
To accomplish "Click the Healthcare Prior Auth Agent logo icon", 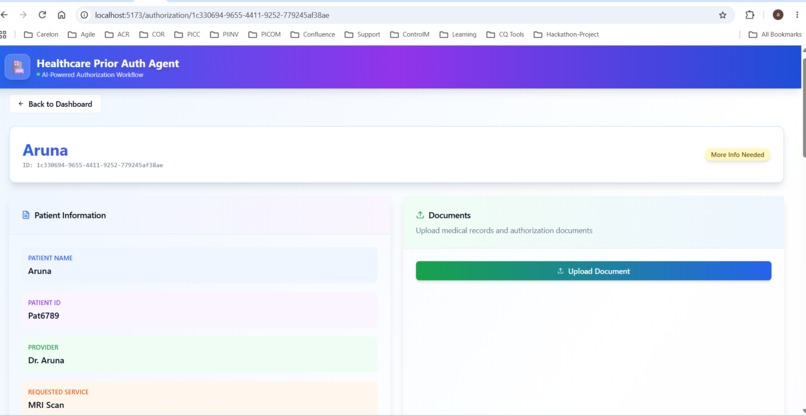I will [17, 67].
